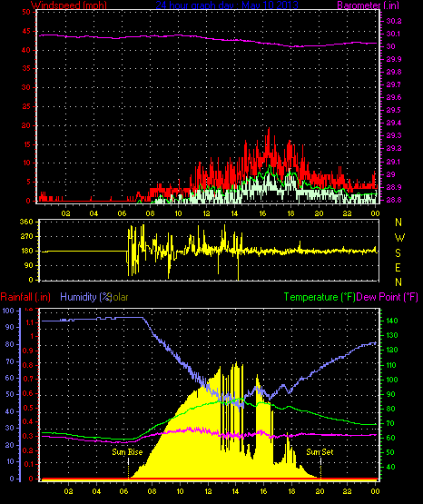
Task: Click "1.1" on the red rainfall axis
Action: point(29,322)
